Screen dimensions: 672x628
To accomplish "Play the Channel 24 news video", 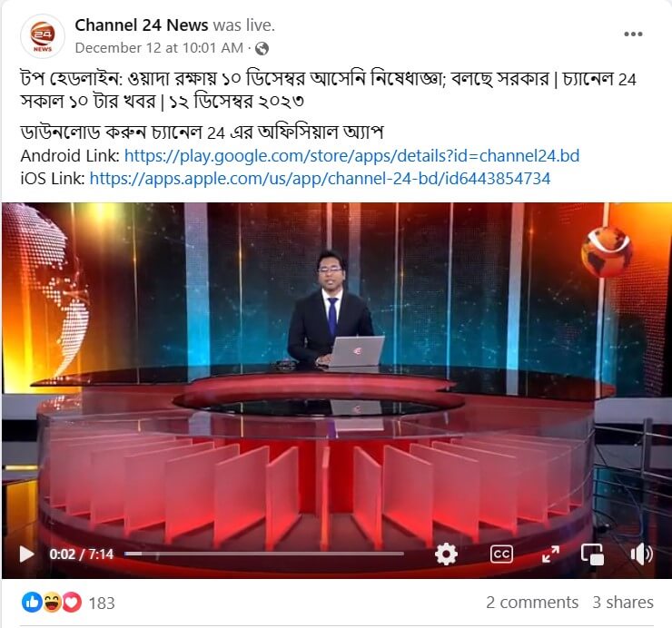I will (x=26, y=554).
